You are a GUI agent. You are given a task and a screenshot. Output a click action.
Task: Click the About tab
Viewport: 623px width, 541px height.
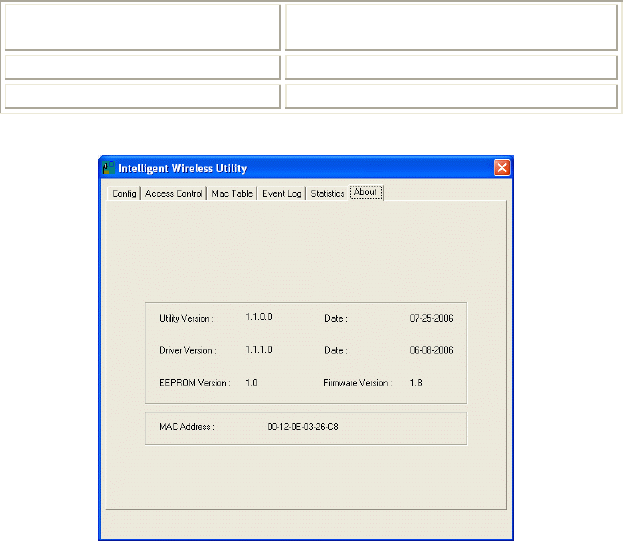pyautogui.click(x=366, y=192)
